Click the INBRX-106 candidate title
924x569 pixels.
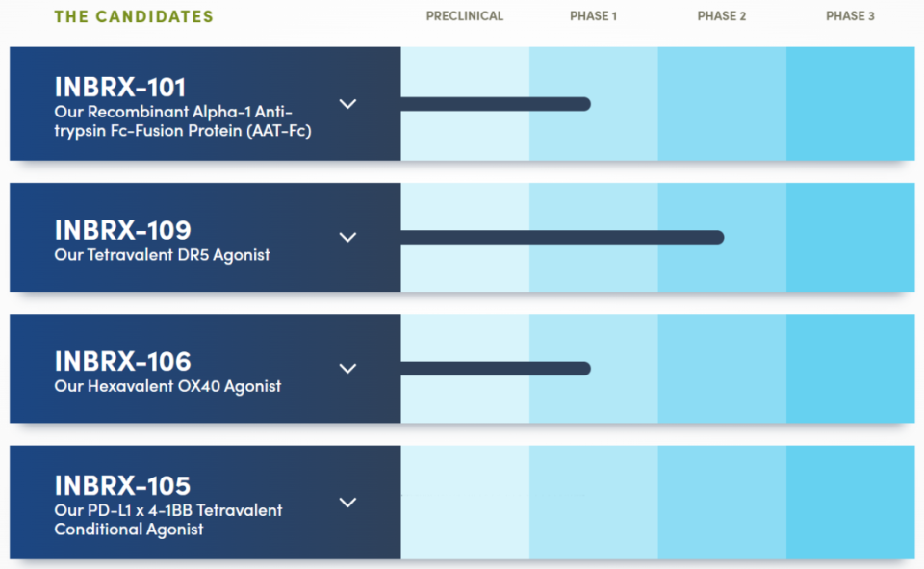pos(122,361)
